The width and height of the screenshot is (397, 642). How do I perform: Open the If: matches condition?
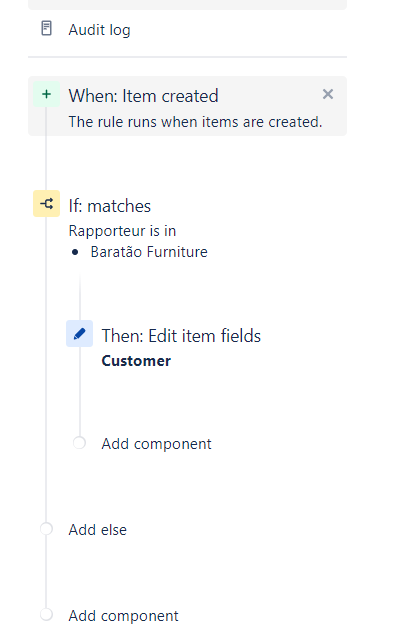point(110,206)
